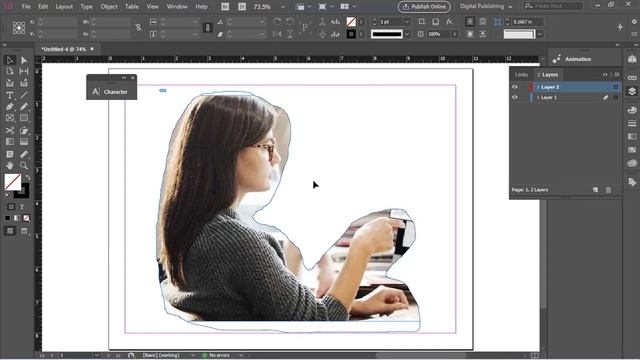Viewport: 640px width, 360px height.
Task: Open File menu
Action: pyautogui.click(x=26, y=7)
